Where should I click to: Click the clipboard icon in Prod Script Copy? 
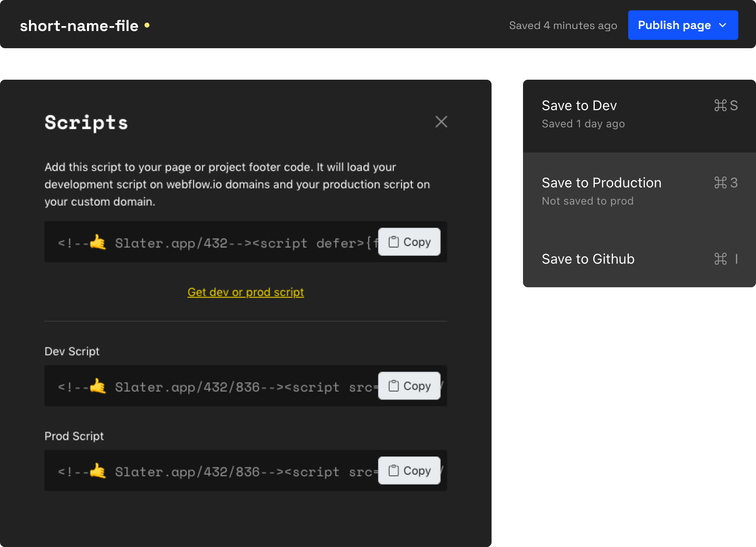pyautogui.click(x=394, y=471)
